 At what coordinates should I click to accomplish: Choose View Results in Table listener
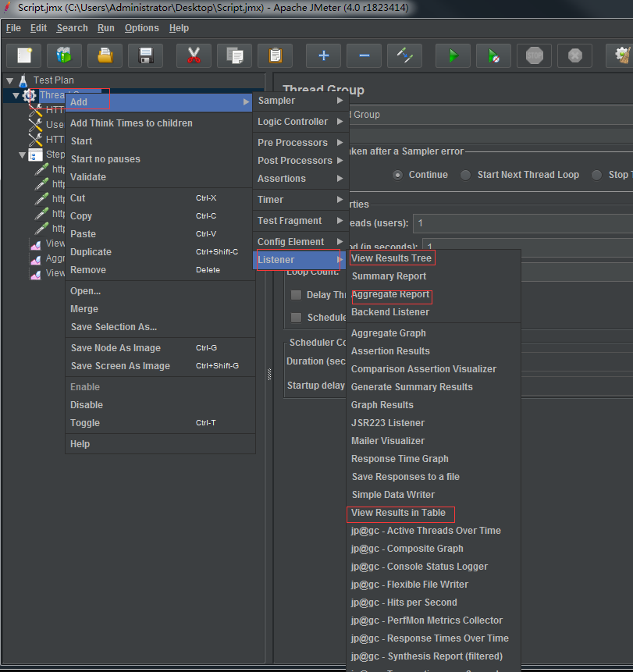coord(434,513)
